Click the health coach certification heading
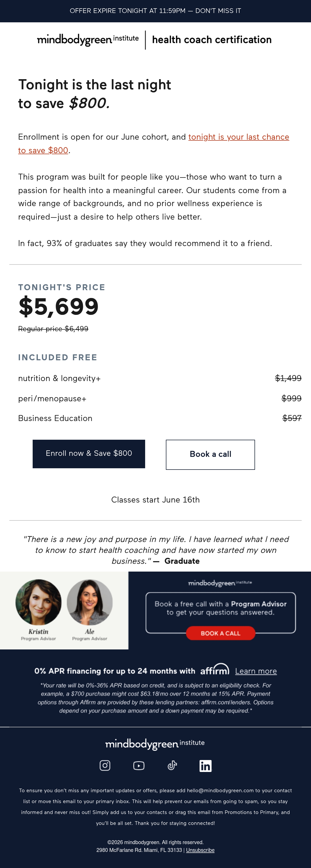The width and height of the screenshot is (311, 868). 212,40
